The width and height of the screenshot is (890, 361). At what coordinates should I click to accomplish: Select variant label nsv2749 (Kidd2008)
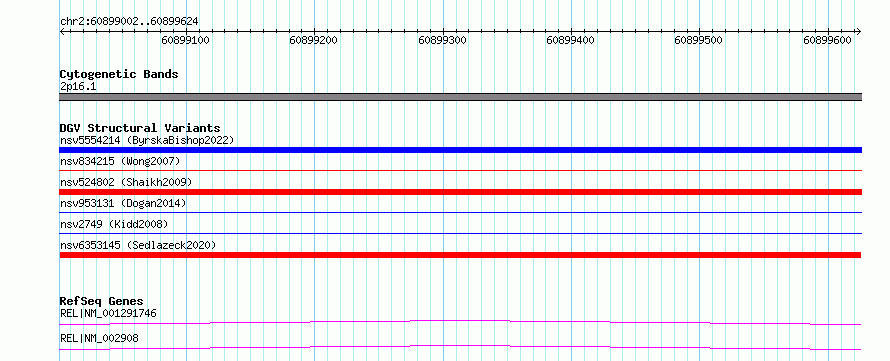pos(114,224)
